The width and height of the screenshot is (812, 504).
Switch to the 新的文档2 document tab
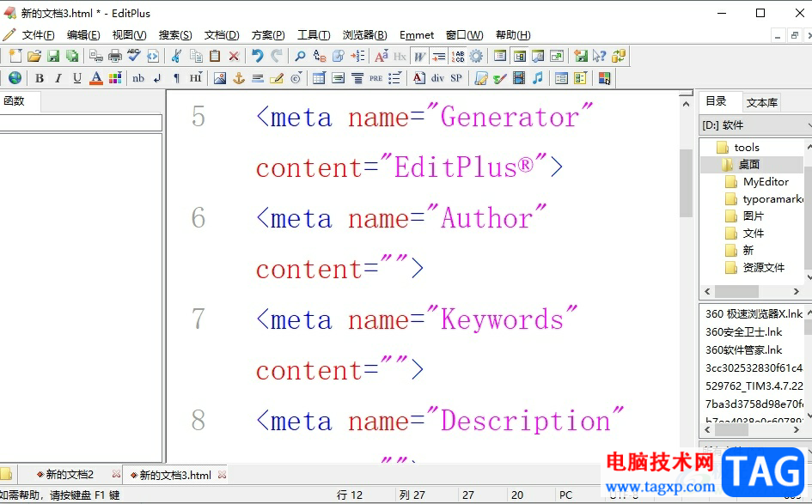(70, 475)
